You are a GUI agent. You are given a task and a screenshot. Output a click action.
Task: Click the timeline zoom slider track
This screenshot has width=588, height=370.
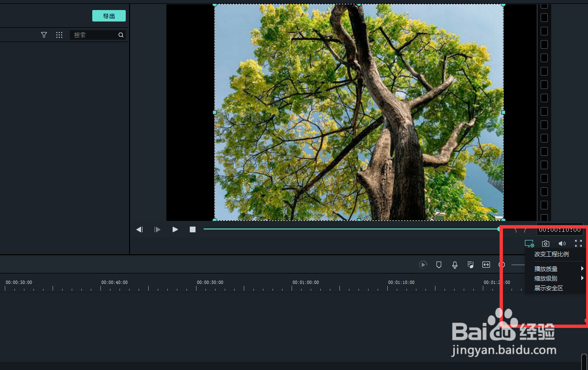(x=518, y=265)
